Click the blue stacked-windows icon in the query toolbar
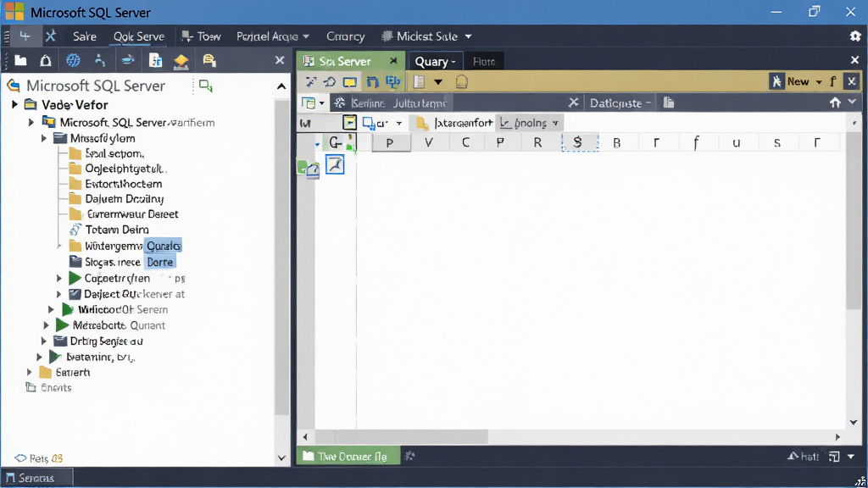Viewport: 868px width, 488px height. point(393,82)
